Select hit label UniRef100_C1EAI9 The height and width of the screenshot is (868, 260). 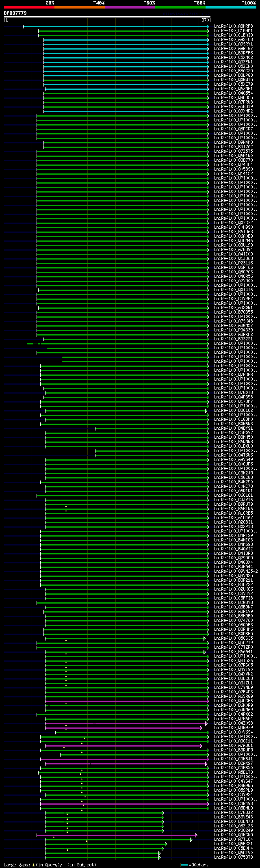(233, 35)
